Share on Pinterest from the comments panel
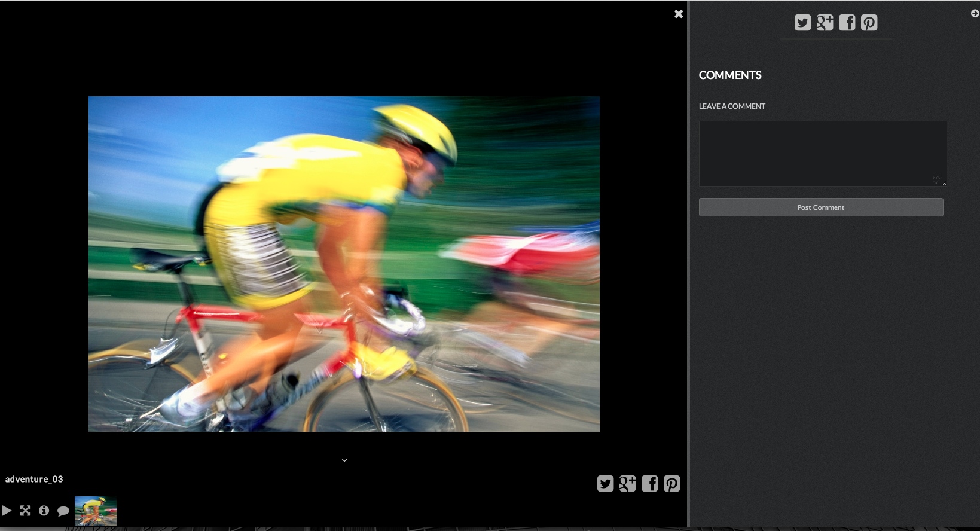This screenshot has height=531, width=980. 869,23
